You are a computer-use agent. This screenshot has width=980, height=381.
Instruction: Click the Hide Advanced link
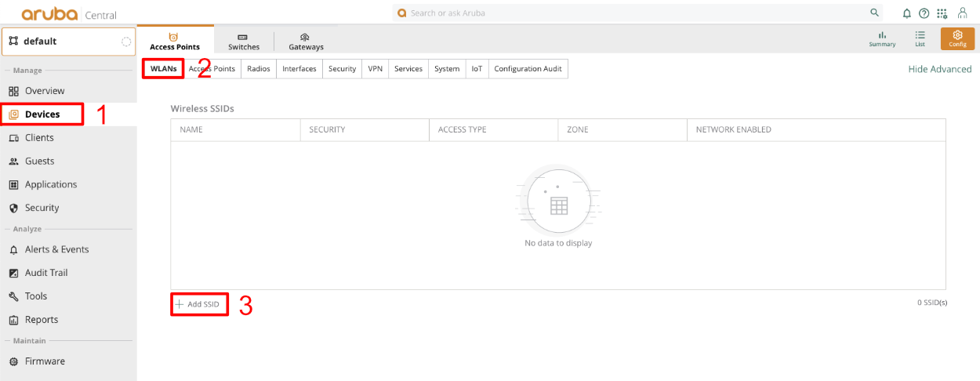click(x=939, y=69)
